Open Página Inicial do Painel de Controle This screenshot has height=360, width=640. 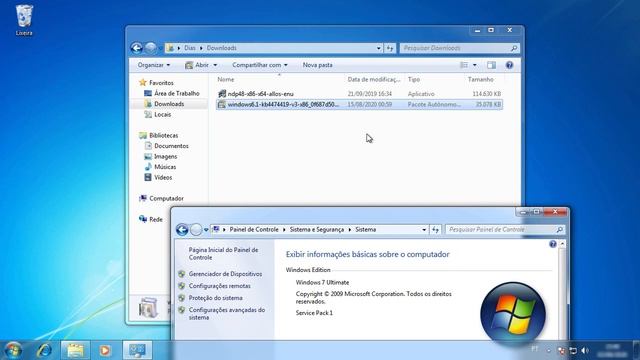223,253
